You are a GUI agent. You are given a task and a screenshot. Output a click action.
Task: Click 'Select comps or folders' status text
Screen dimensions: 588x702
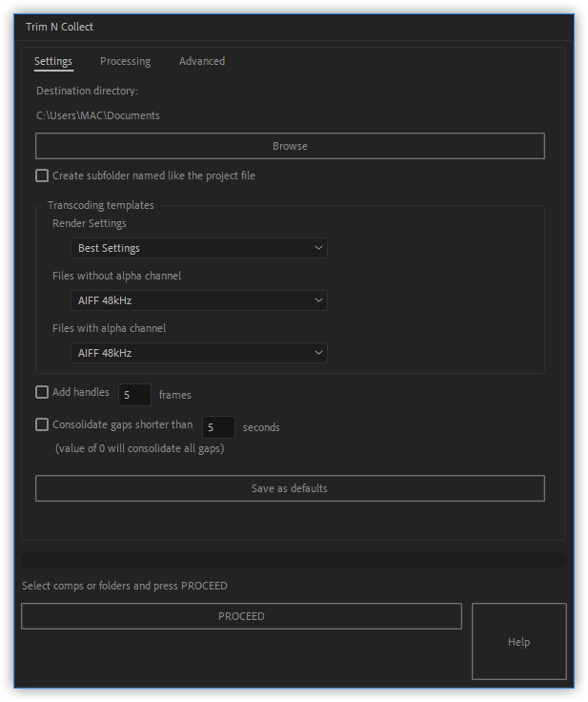(125, 586)
